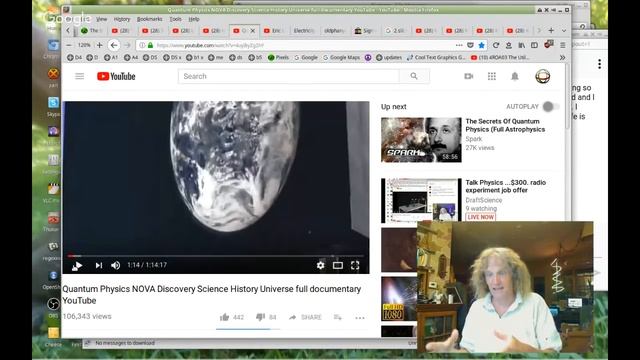The height and width of the screenshot is (360, 640).
Task: Open the Skype desktop icon
Action: tap(53, 103)
